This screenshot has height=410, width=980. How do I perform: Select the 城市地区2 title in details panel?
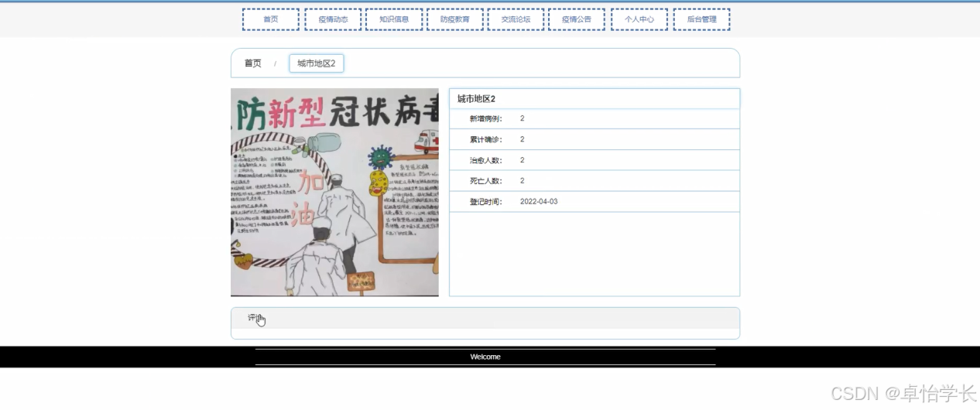tap(476, 99)
